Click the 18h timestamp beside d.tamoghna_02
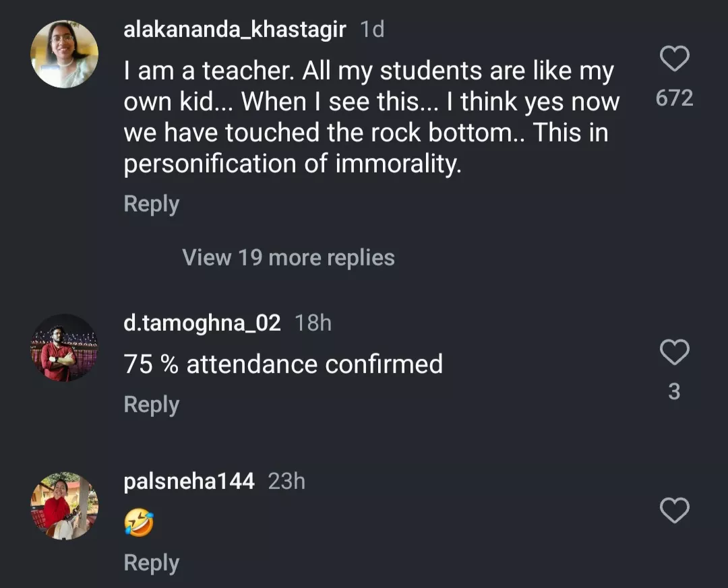Viewport: 728px width, 588px height. pos(313,323)
